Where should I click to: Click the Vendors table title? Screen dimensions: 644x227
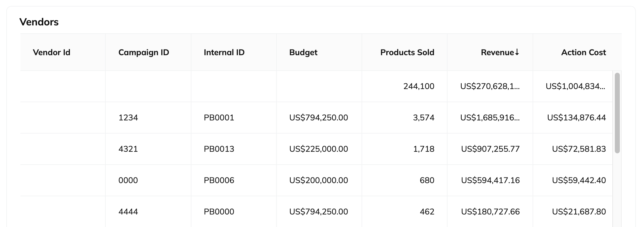pyautogui.click(x=39, y=22)
